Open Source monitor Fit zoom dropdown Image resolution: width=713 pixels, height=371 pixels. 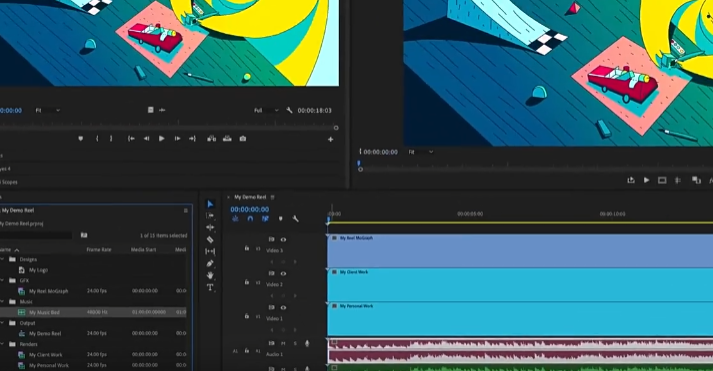[x=47, y=110]
